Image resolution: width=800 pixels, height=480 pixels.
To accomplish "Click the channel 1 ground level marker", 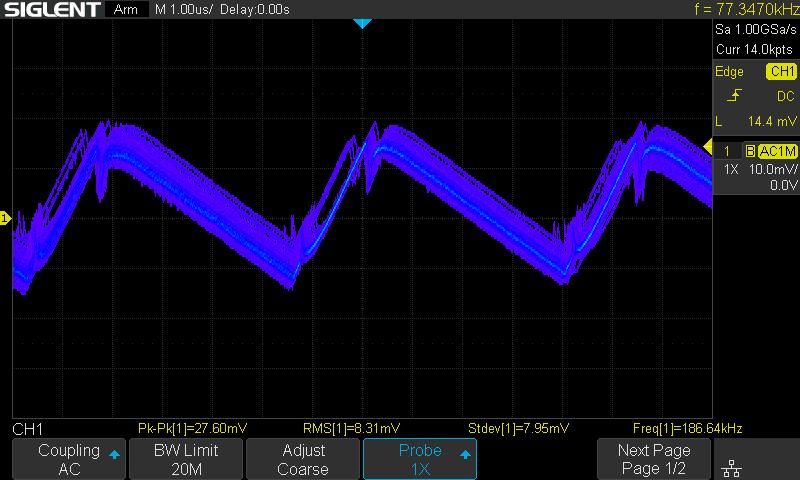I will [5, 218].
